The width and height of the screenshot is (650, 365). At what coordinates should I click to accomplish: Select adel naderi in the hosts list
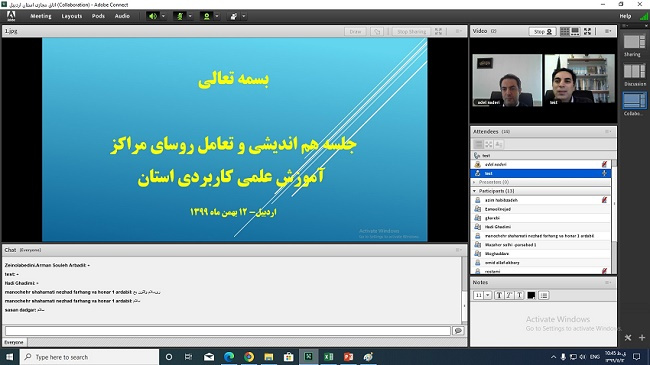click(541, 164)
